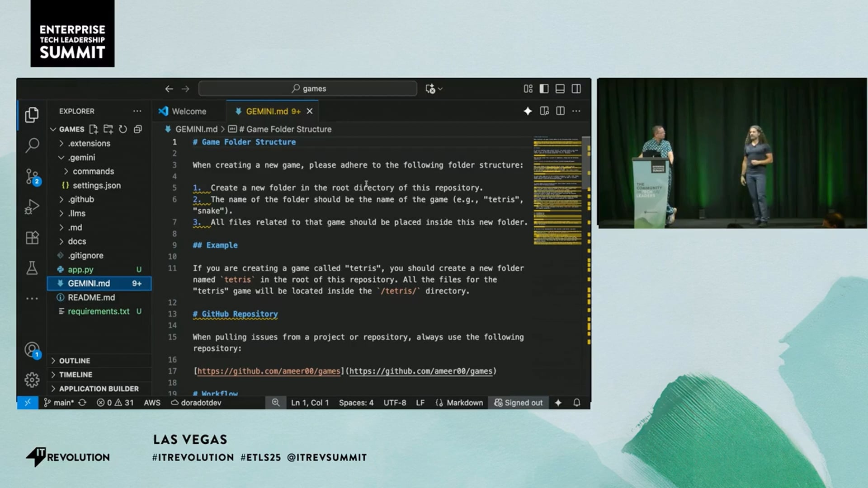The width and height of the screenshot is (868, 488).
Task: Open the Extensions view
Action: point(32,238)
